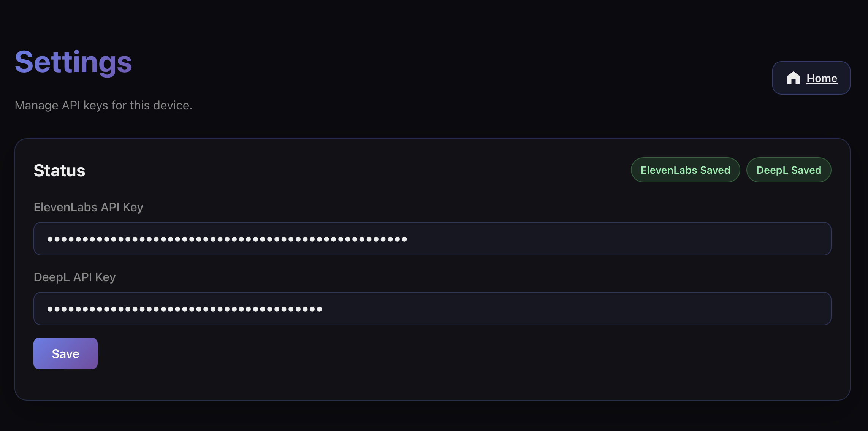Click the DeepL API Key label
Screen dimensions: 868x431
pos(74,277)
